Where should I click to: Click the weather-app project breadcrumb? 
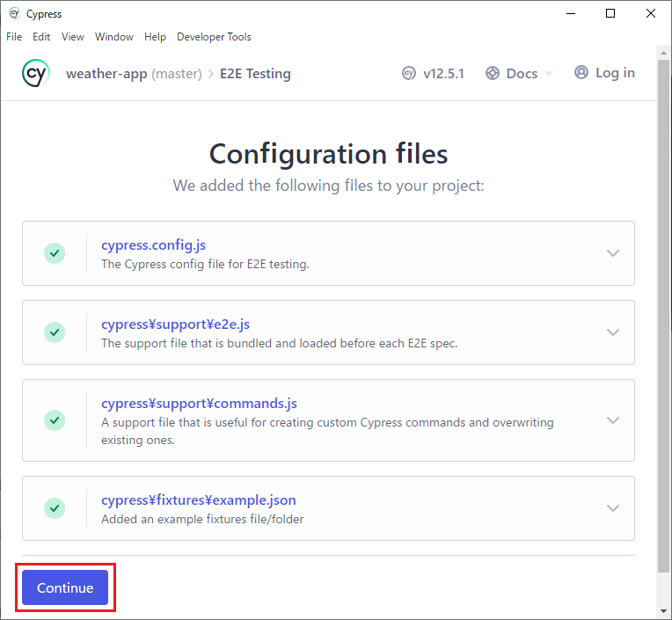pyautogui.click(x=106, y=74)
